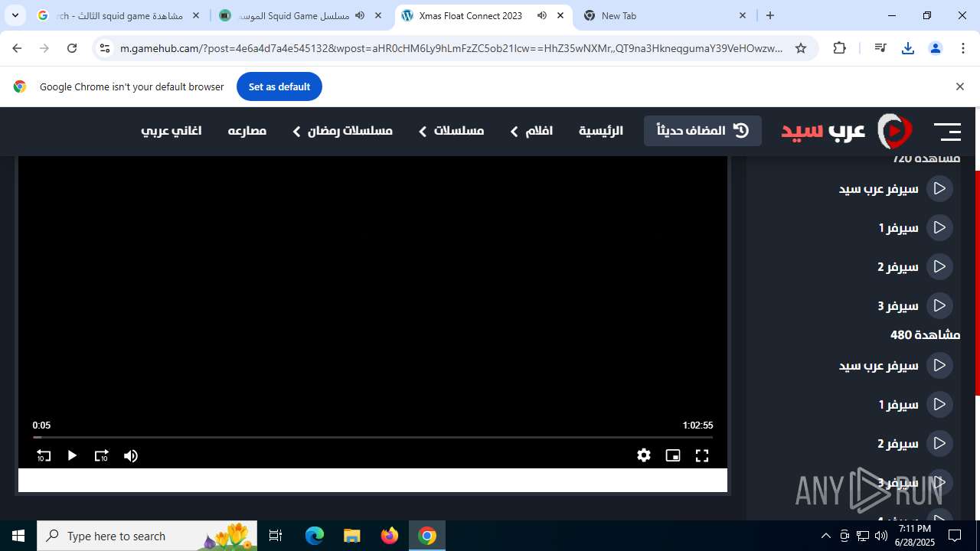Click the address bar URL
Screen dimensions: 980x551
(x=451, y=48)
